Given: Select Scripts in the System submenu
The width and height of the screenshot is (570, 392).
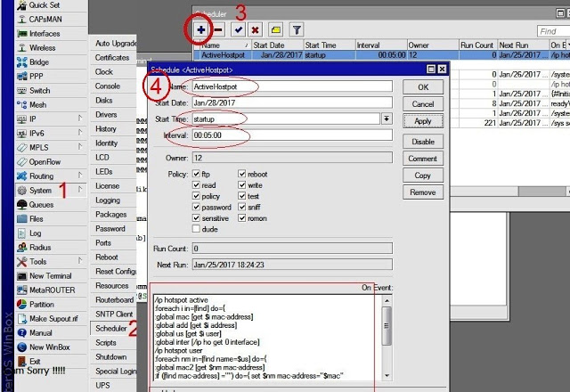Looking at the screenshot, I should [106, 342].
